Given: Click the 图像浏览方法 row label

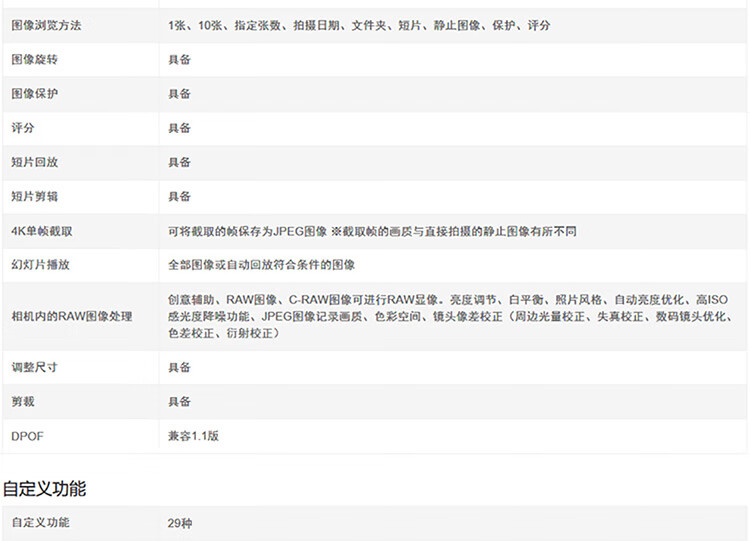Looking at the screenshot, I should (46, 25).
